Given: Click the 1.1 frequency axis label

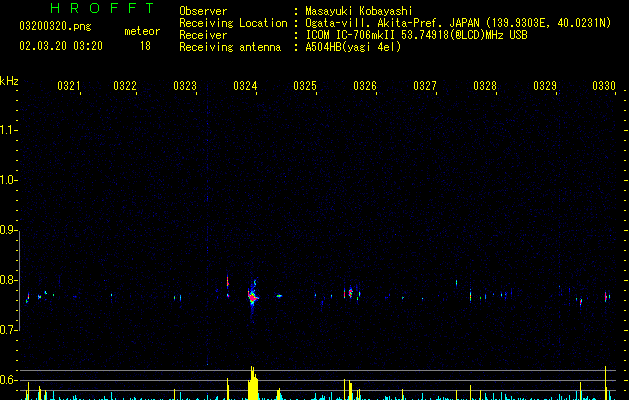Looking at the screenshot, I should coord(7,130).
